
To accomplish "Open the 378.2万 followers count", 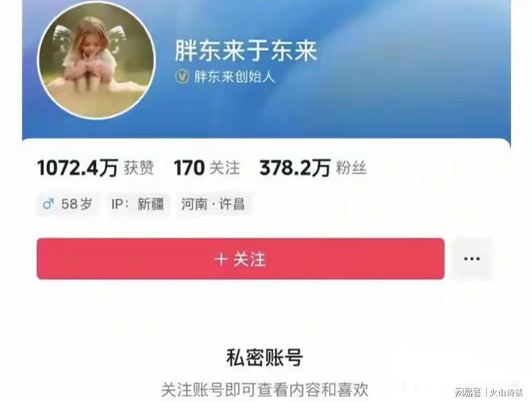I will 295,168.
